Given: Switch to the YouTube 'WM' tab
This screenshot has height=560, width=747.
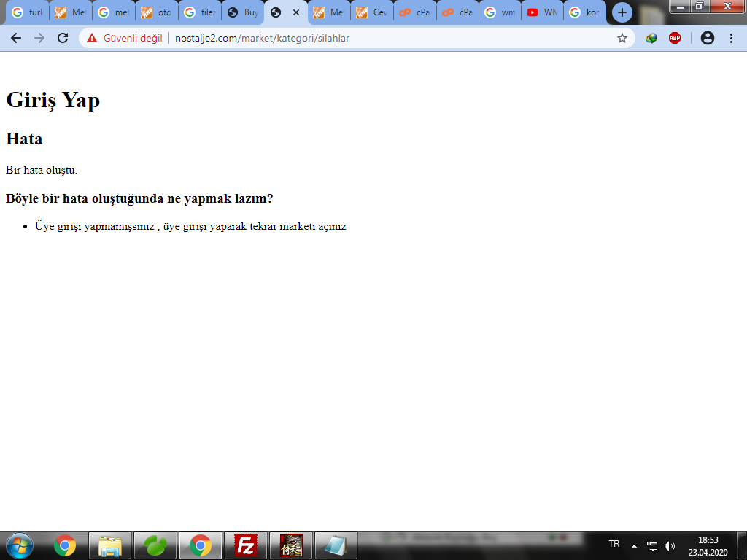Looking at the screenshot, I should coord(543,12).
